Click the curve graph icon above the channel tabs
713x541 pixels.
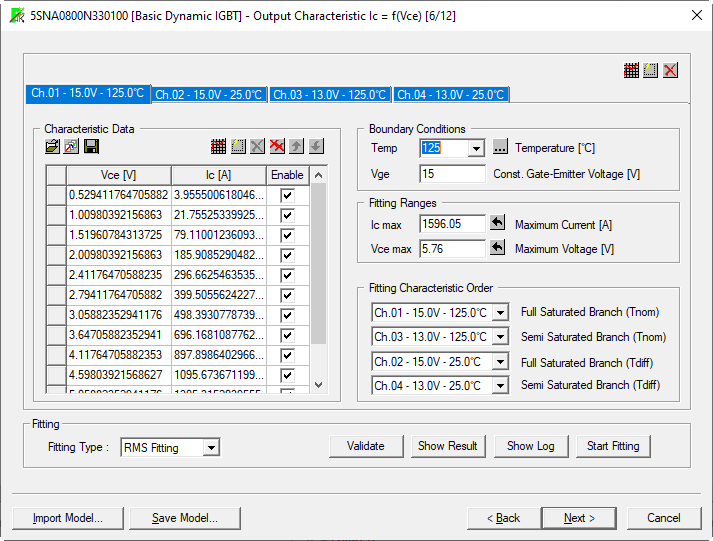click(631, 70)
